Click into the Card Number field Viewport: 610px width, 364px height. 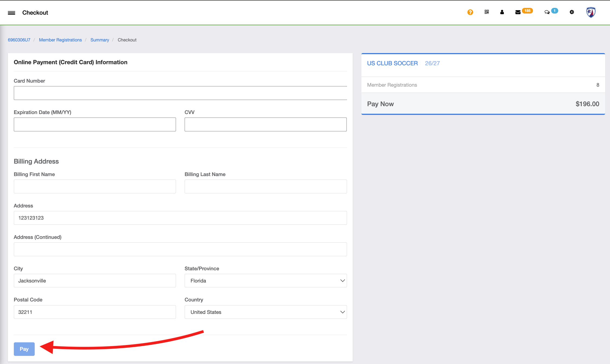point(180,93)
